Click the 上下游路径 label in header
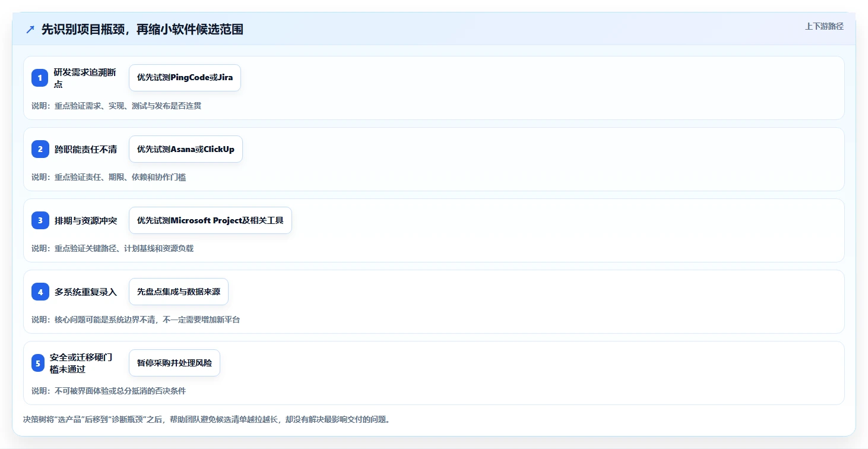Viewport: 868px width, 449px height. click(824, 26)
